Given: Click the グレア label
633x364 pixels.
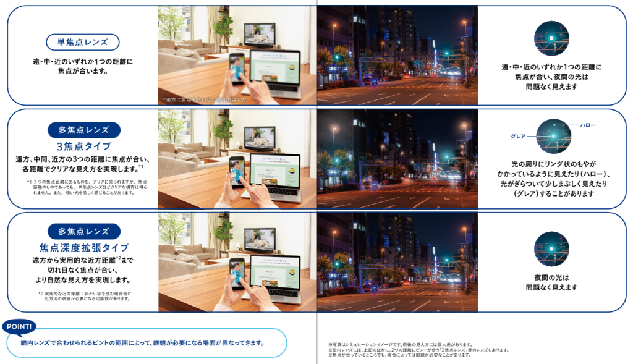Looking at the screenshot, I should click(517, 136).
